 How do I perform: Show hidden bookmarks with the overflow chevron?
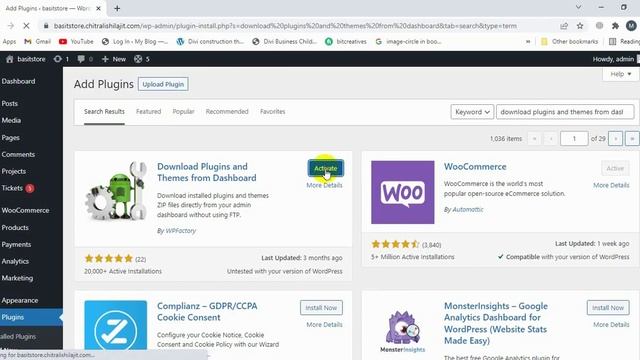tap(528, 42)
